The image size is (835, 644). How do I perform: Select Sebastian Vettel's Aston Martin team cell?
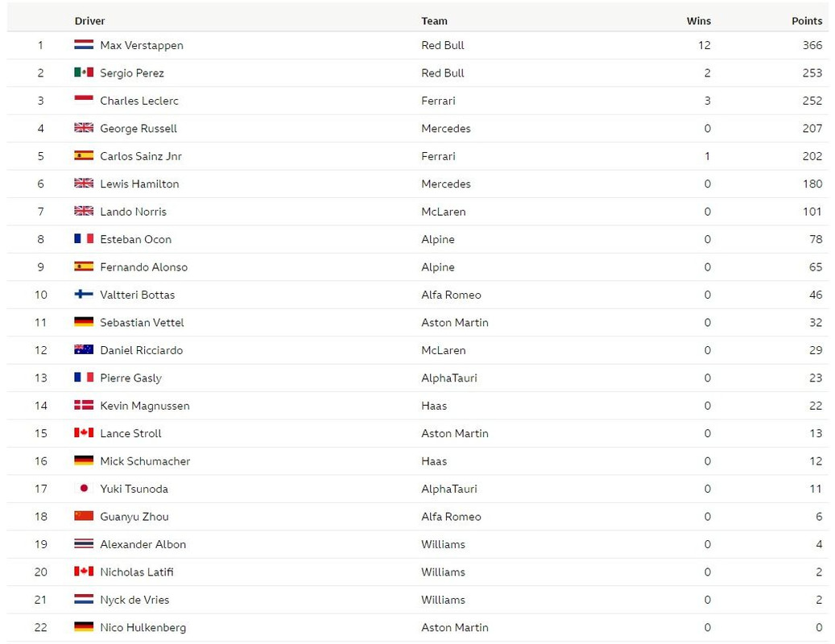click(x=455, y=322)
